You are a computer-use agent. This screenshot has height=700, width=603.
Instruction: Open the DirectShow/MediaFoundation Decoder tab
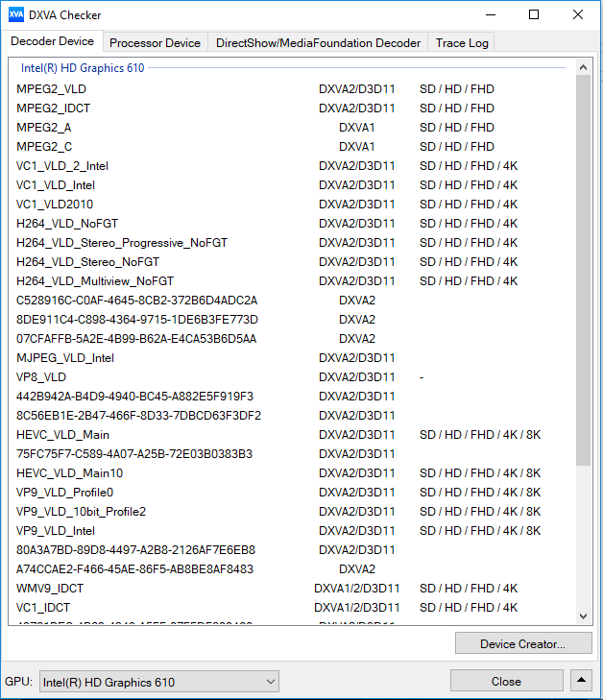(x=318, y=43)
